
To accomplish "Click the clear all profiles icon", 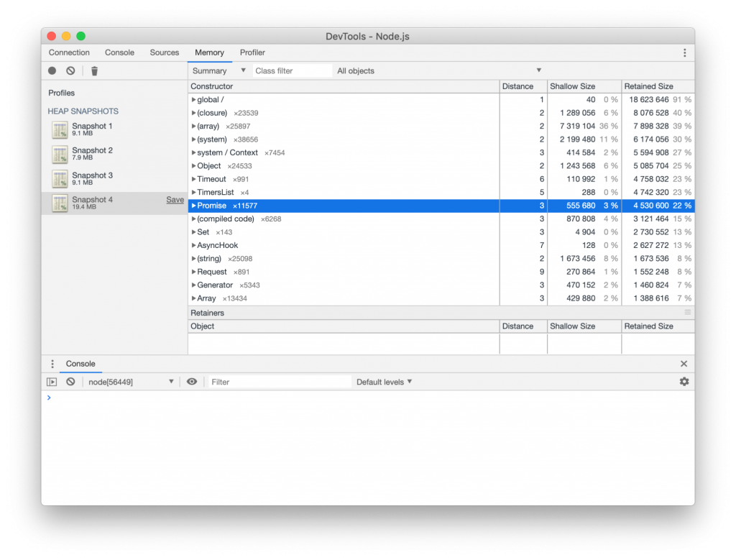I will click(x=70, y=71).
